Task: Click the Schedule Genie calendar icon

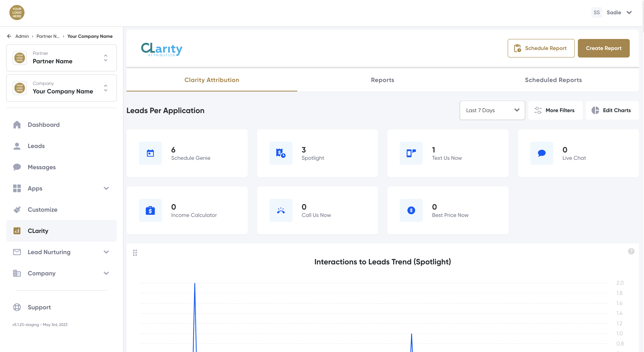Action: (150, 153)
